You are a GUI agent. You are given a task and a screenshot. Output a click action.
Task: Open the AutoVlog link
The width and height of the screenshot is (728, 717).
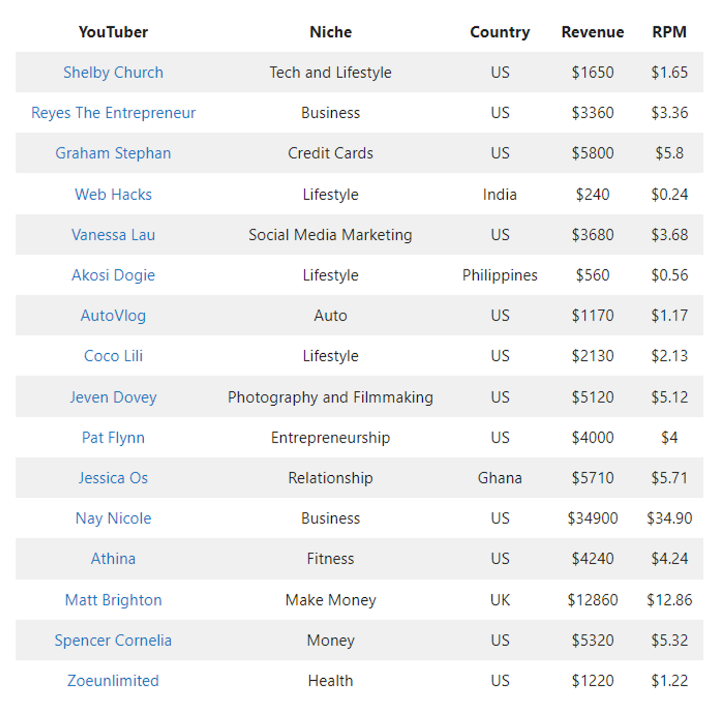coord(113,315)
